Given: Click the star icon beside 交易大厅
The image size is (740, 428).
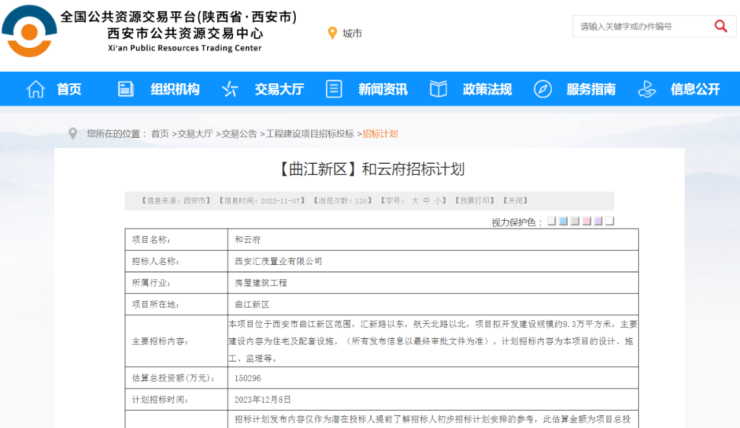Looking at the screenshot, I should click(x=230, y=89).
